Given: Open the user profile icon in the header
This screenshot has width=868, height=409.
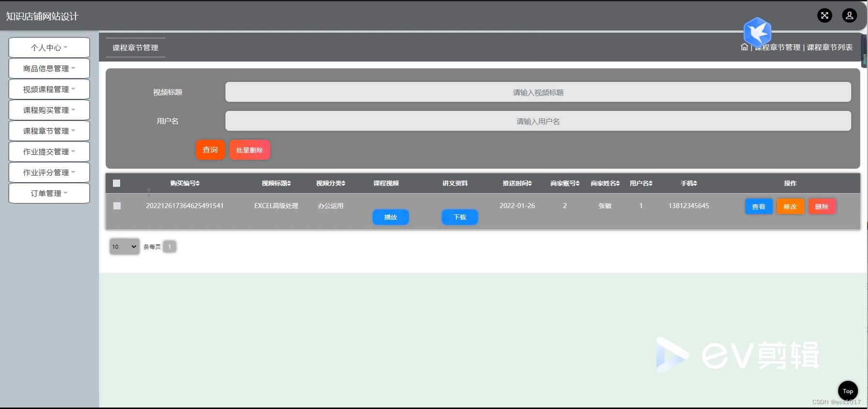Looking at the screenshot, I should (849, 16).
